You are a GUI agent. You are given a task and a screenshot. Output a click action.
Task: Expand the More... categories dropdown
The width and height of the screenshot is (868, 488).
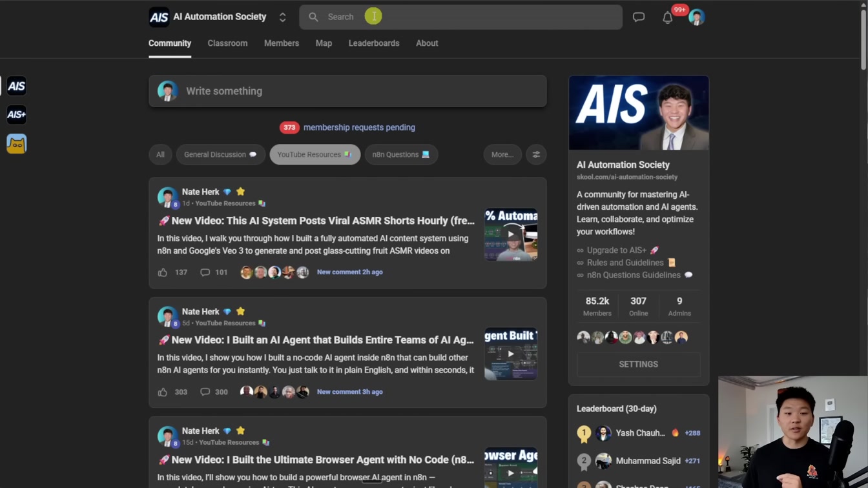click(502, 154)
